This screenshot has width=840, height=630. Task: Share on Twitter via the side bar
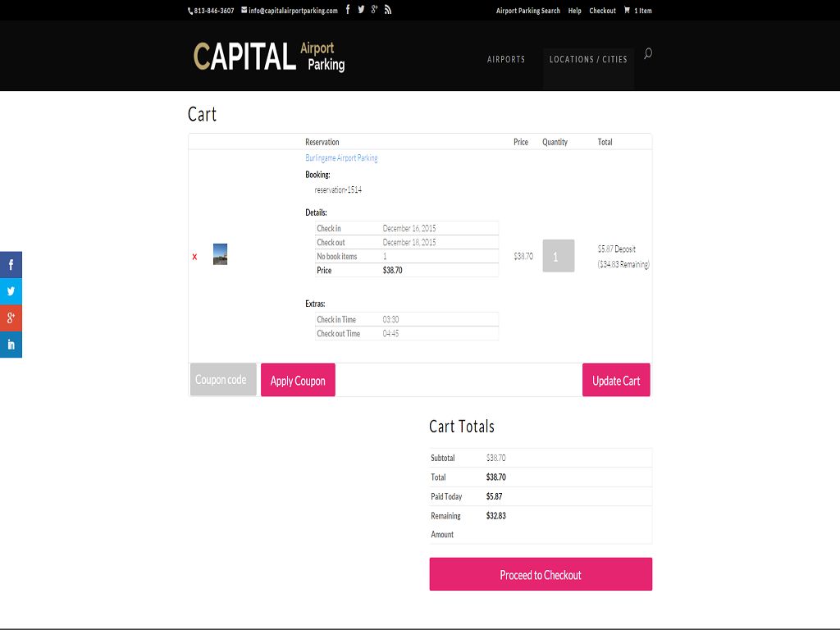[x=11, y=291]
